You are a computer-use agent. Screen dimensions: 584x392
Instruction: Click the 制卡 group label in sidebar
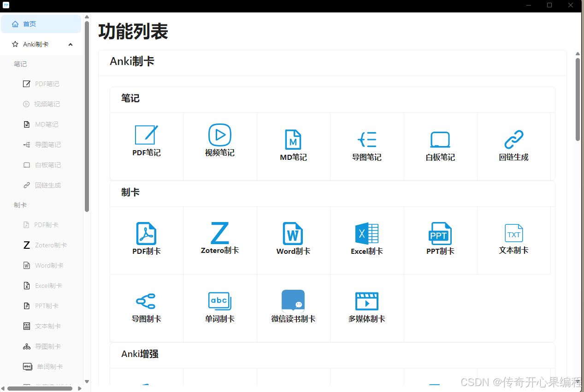click(x=20, y=205)
